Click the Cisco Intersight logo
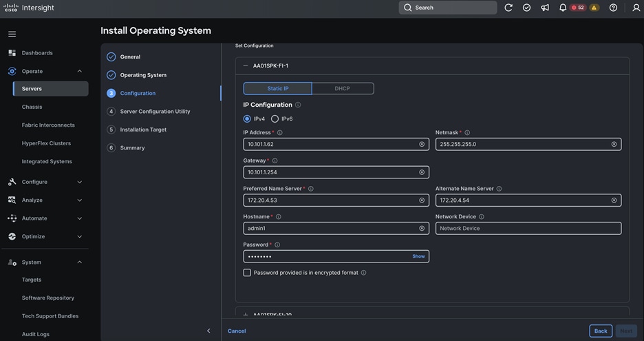 point(29,8)
